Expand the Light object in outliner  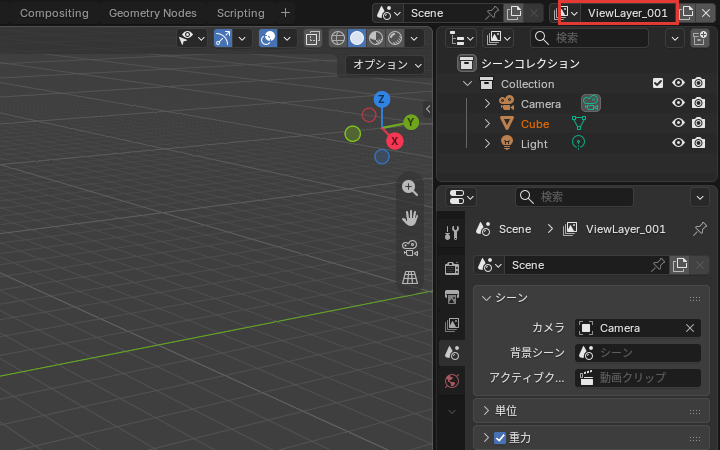tap(487, 144)
